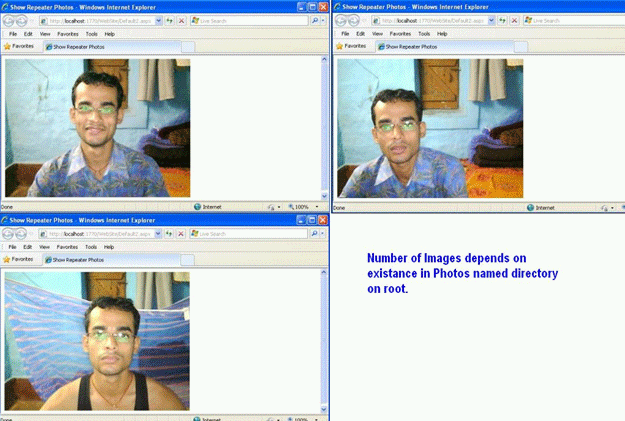Open new tab button in top-left window
Screen dimensions: 625x421
[188, 47]
